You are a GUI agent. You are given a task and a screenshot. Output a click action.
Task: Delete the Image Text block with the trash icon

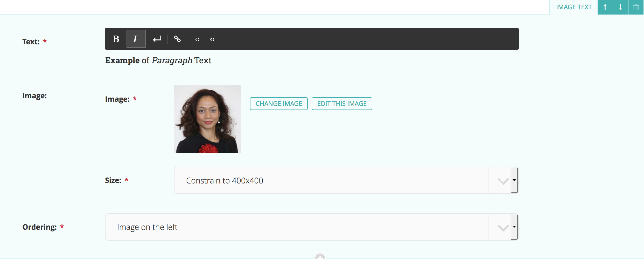[636, 7]
